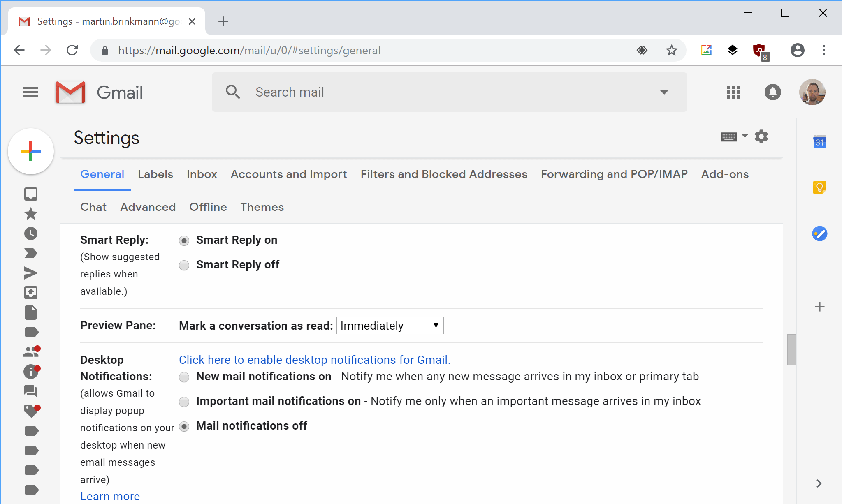Open the Google apps grid icon
Screen dimensions: 842x504
[733, 92]
